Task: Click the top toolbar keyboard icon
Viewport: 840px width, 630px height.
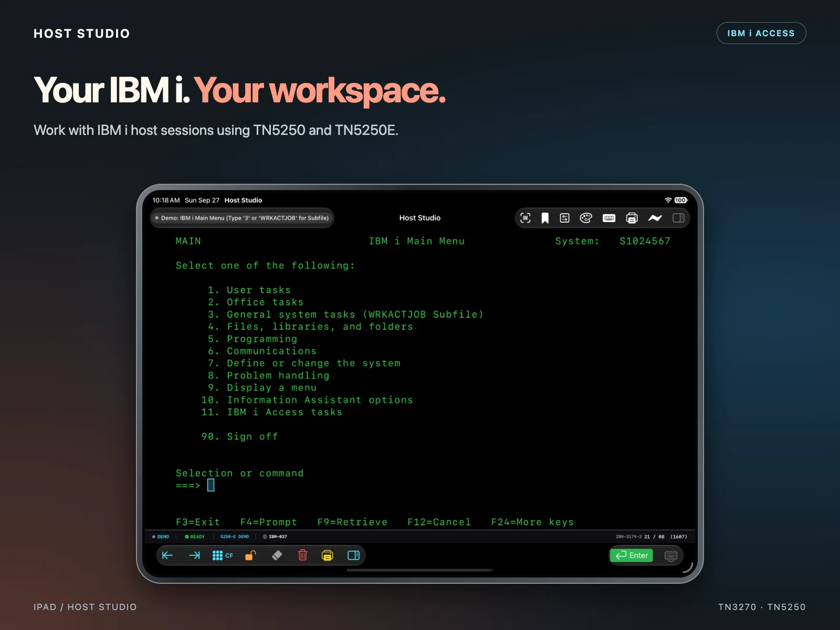Action: (x=609, y=218)
